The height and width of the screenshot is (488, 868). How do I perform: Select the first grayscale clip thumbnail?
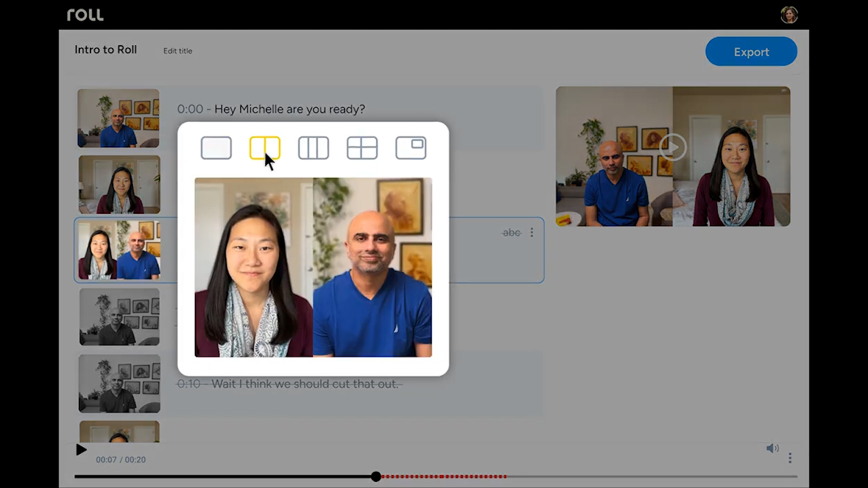pos(120,317)
